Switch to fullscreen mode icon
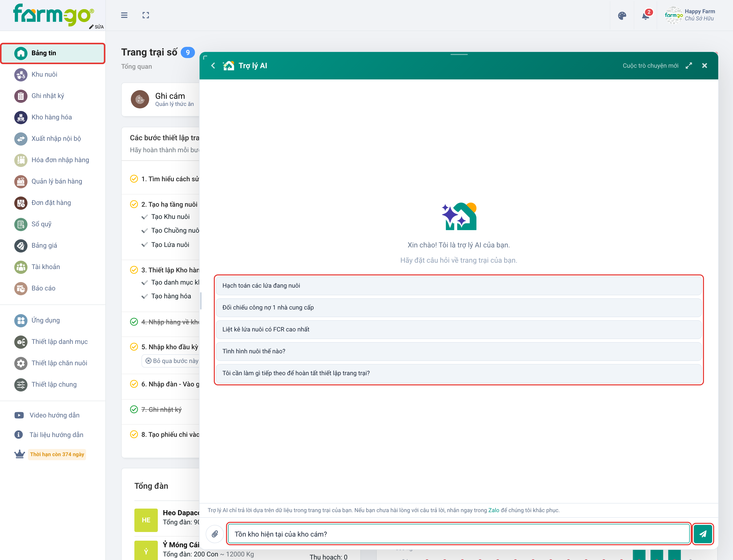This screenshot has width=733, height=560. click(146, 15)
